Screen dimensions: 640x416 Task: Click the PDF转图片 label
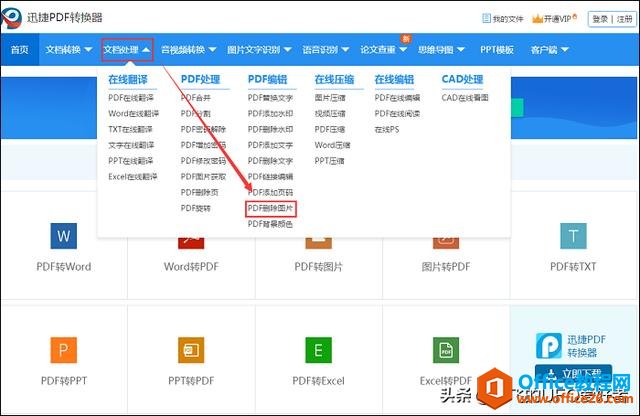tap(318, 267)
